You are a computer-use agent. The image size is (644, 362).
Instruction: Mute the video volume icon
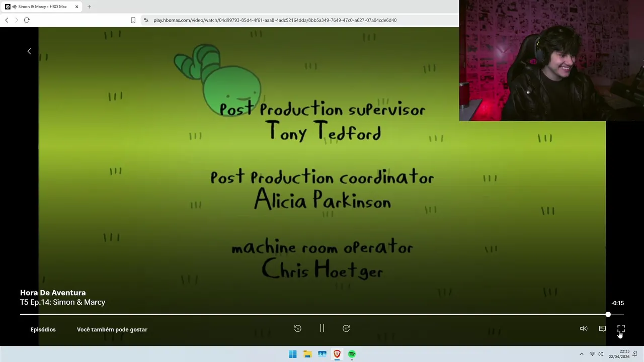tap(584, 329)
